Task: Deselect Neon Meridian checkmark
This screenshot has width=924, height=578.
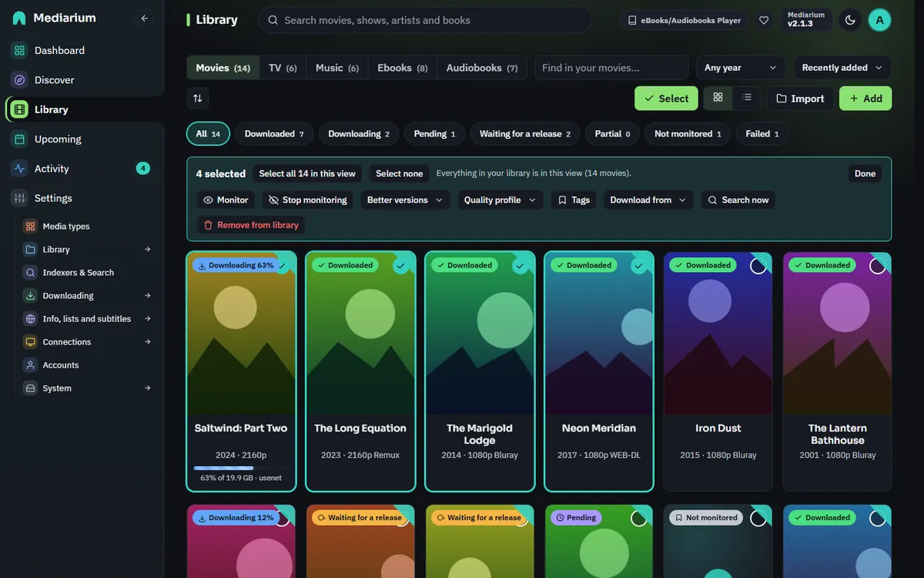Action: point(639,266)
